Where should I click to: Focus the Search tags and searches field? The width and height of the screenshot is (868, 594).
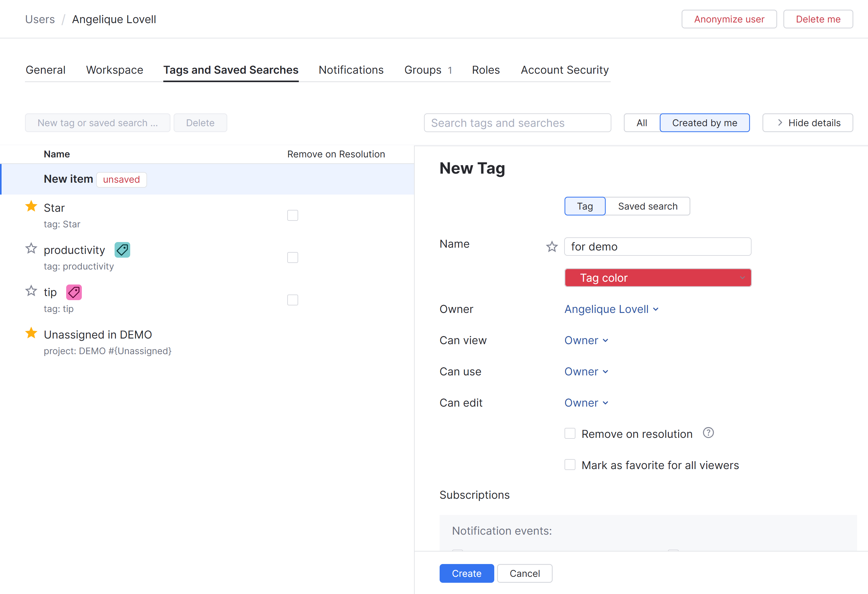pyautogui.click(x=517, y=123)
